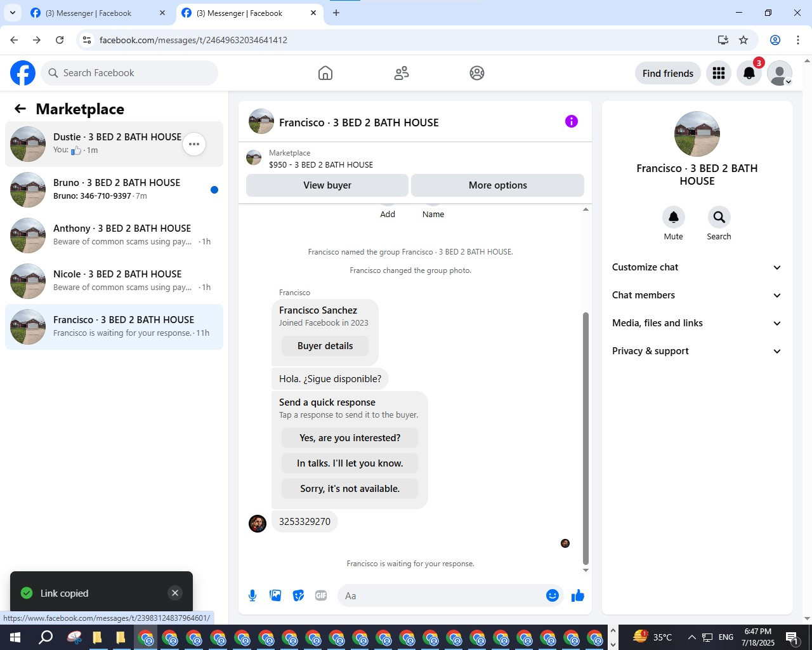
Task: Click the ENG language indicator
Action: click(726, 637)
